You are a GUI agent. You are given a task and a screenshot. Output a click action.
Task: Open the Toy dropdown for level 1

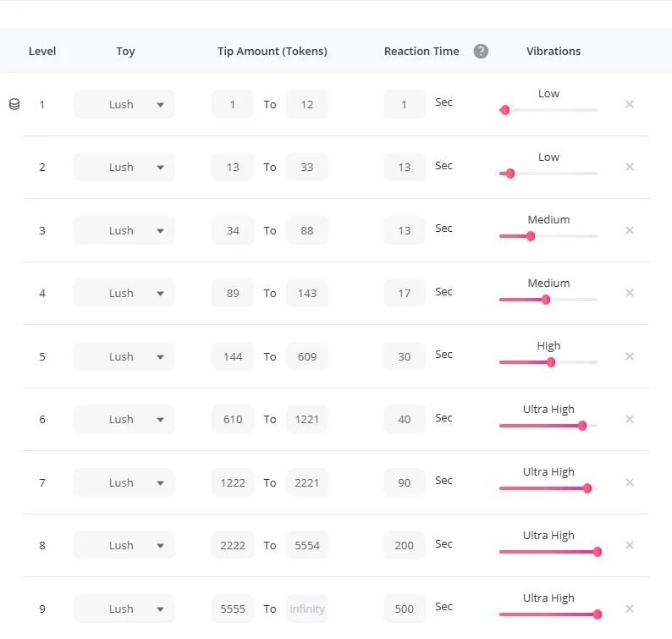[x=124, y=104]
